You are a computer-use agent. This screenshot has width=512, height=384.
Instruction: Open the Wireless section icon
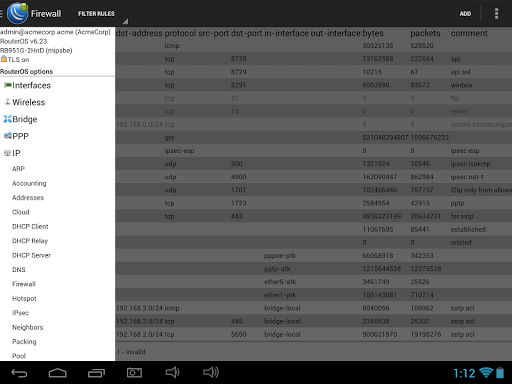tap(7, 102)
